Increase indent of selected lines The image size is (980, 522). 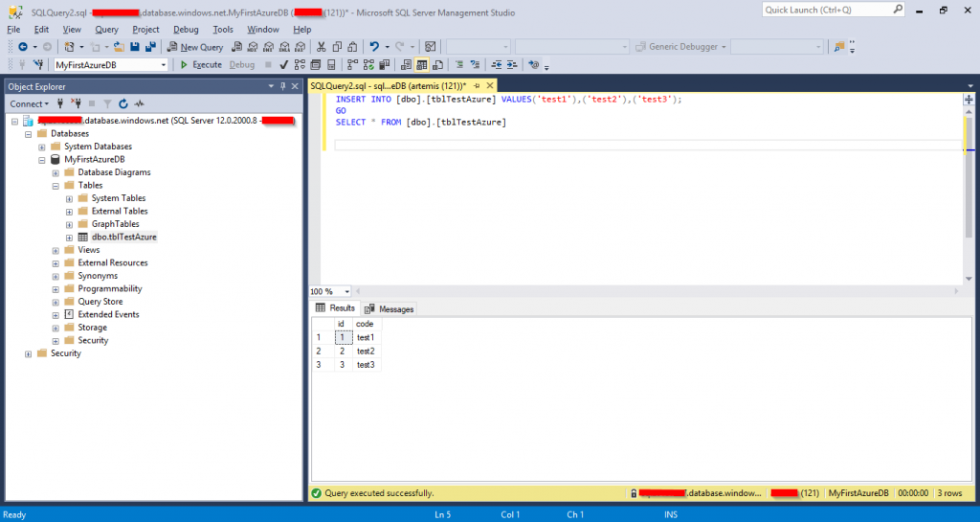512,64
